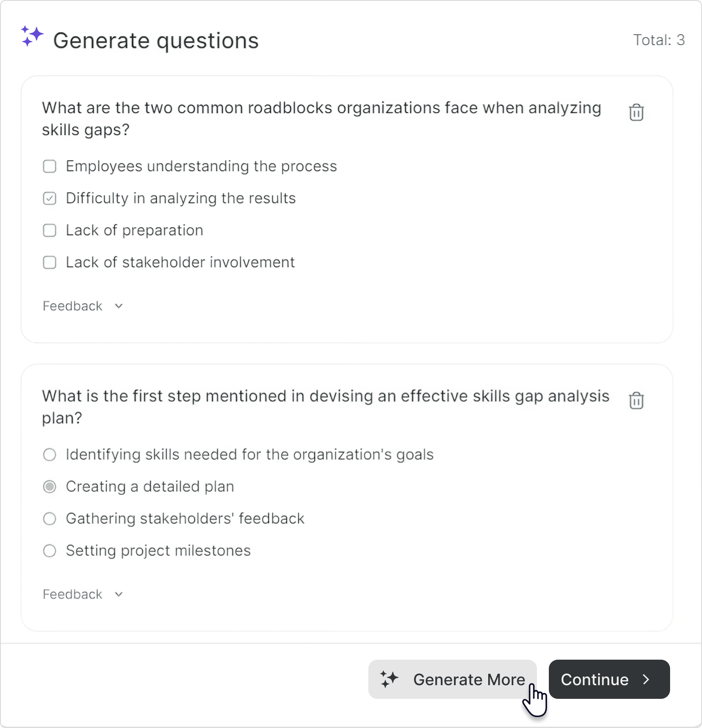702x728 pixels.
Task: Click the Creating a detailed plan radio button
Action: click(49, 487)
